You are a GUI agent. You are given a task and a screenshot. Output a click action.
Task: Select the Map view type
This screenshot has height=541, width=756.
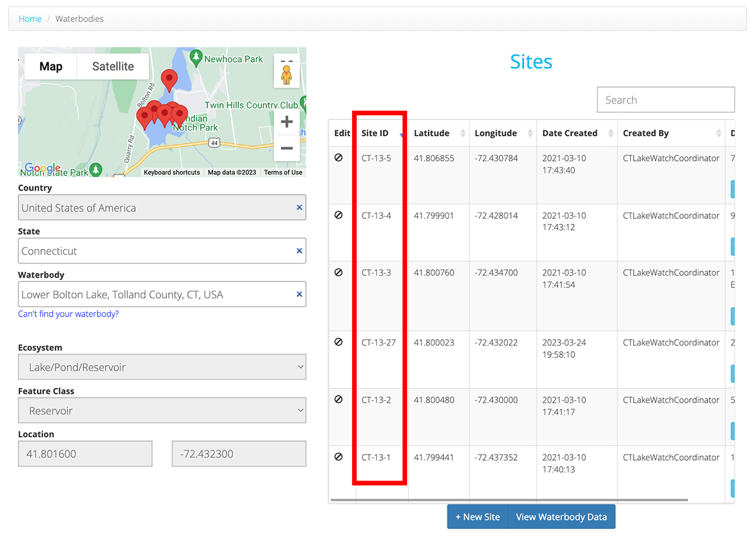point(51,66)
